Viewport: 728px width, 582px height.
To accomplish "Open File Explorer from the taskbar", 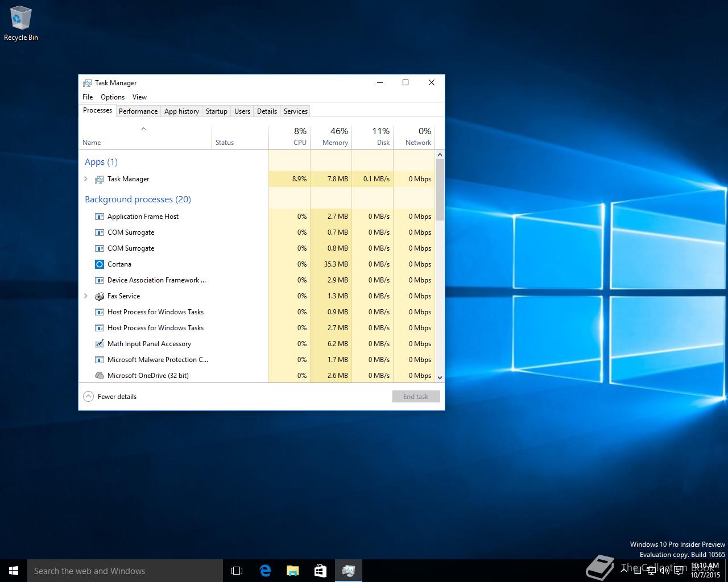I will (x=293, y=571).
